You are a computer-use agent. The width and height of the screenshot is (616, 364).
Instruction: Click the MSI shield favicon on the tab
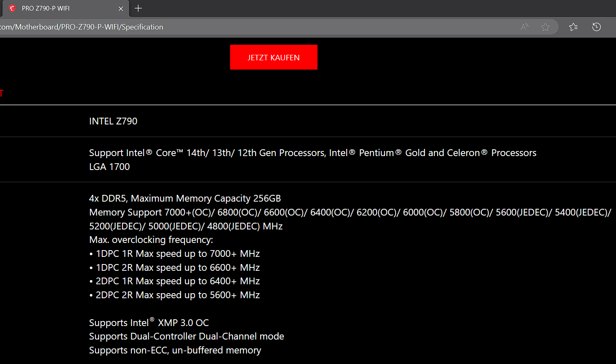tap(12, 8)
